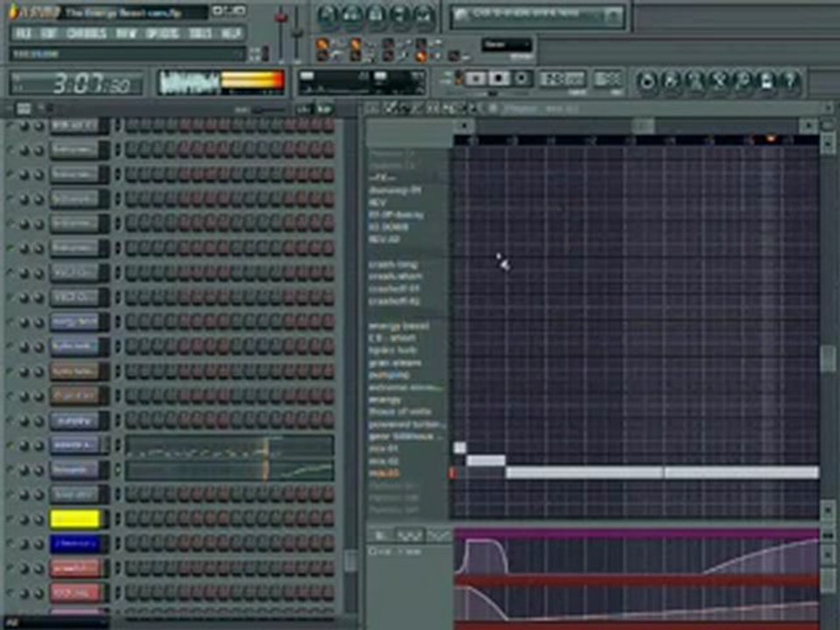This screenshot has width=840, height=630.
Task: Select the 'energy beast' playlist track name
Action: 399,325
